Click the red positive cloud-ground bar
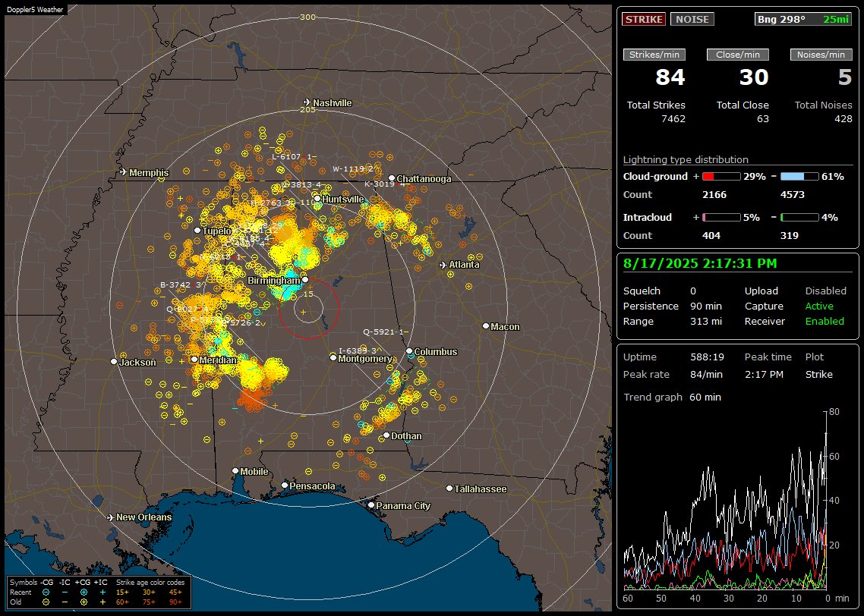864x616 pixels. click(721, 177)
